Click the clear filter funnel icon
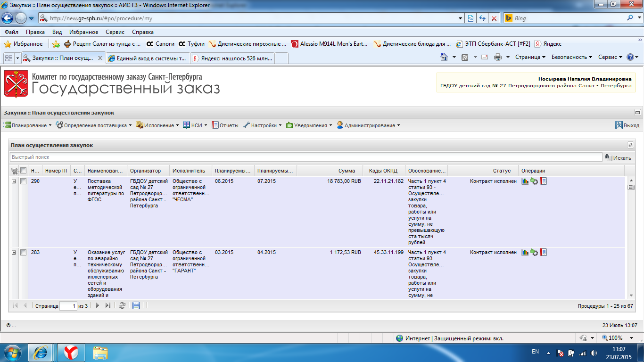 point(14,171)
